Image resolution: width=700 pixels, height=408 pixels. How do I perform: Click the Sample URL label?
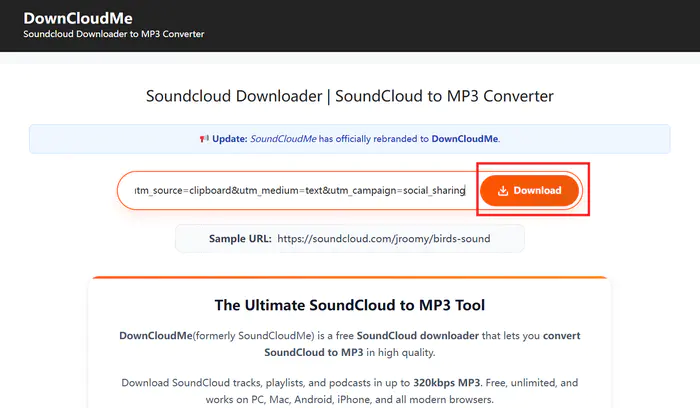click(240, 239)
